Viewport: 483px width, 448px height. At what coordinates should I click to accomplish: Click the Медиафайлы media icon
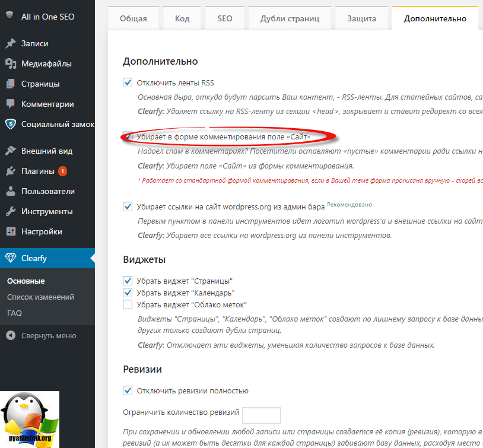[x=11, y=63]
